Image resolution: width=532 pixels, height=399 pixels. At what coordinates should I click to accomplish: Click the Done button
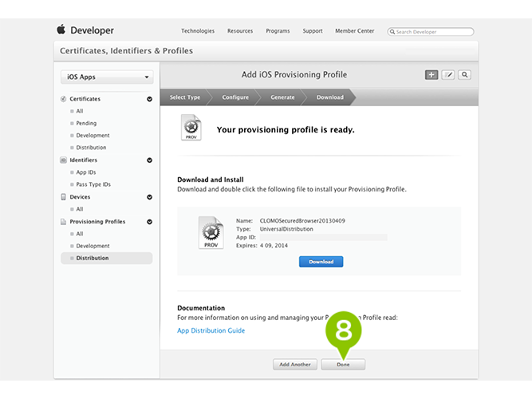343,365
